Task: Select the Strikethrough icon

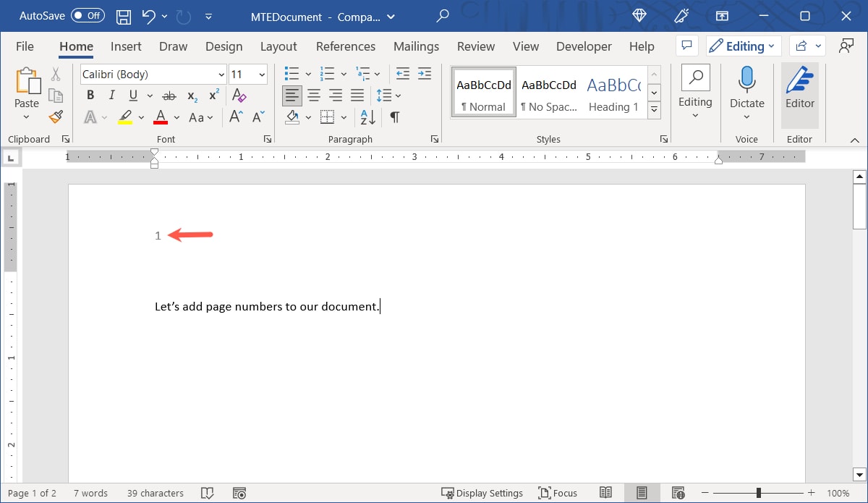Action: tap(169, 95)
